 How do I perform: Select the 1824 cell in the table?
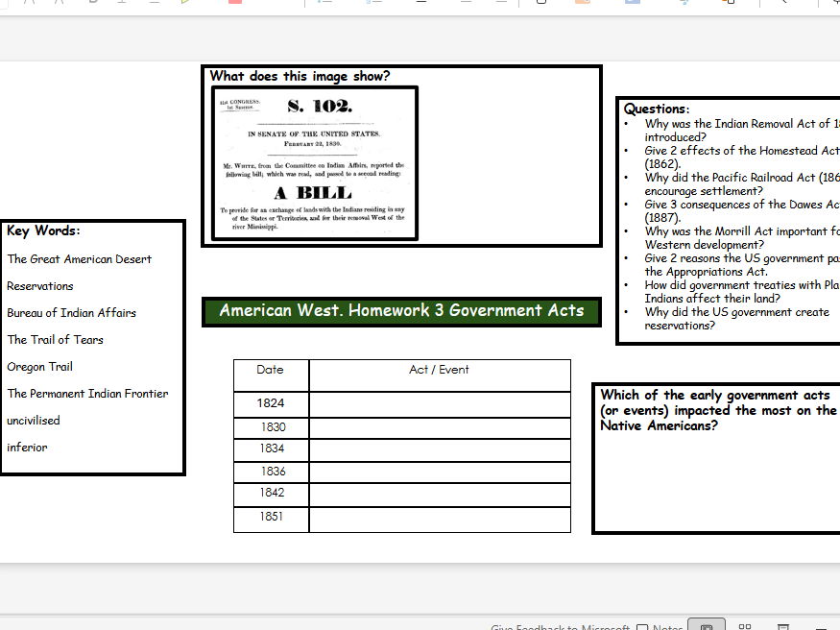click(270, 403)
